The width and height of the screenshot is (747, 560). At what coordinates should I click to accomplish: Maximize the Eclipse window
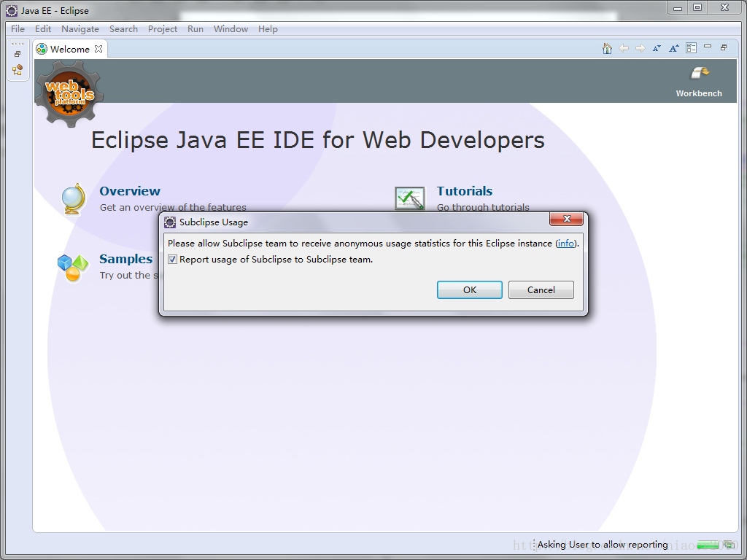click(x=697, y=7)
